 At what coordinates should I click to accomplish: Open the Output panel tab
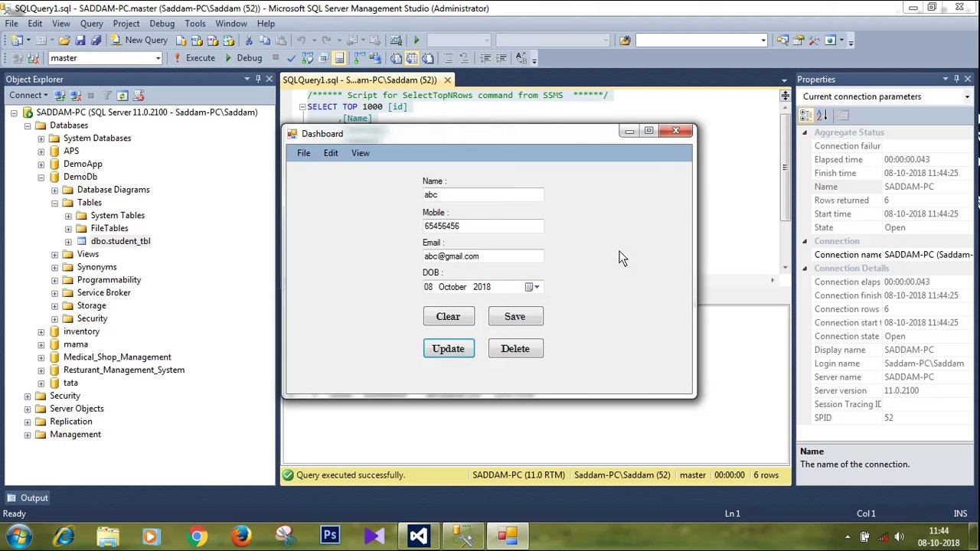pos(28,497)
